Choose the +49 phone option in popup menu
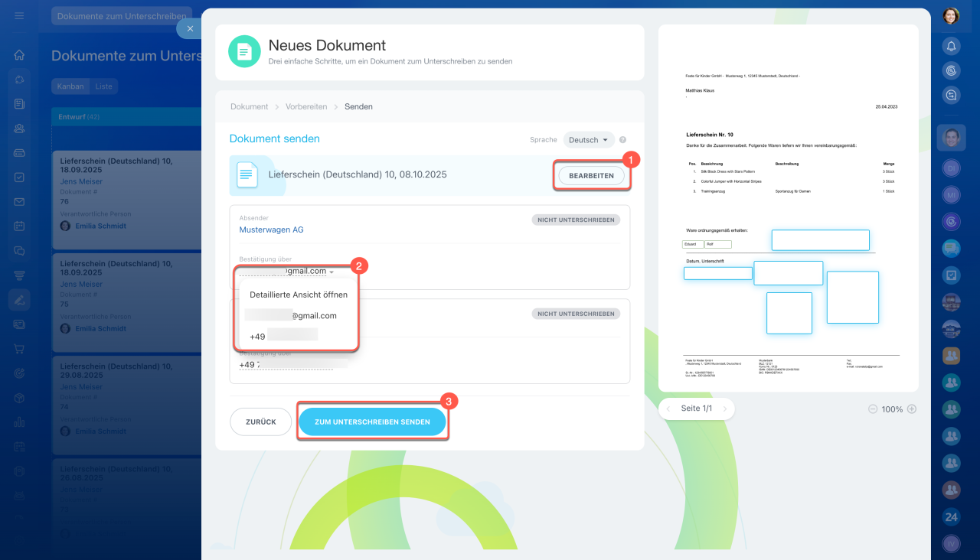The width and height of the screenshot is (980, 560). [283, 337]
